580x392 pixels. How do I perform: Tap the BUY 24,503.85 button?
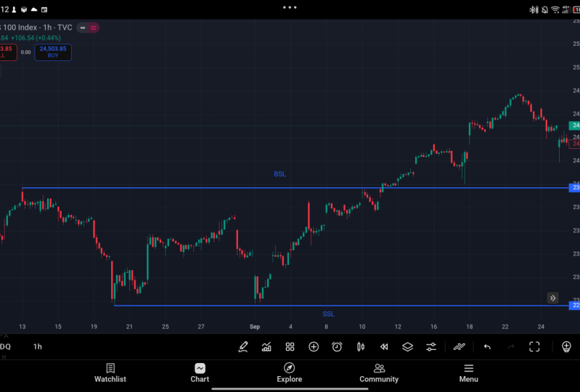coord(53,52)
